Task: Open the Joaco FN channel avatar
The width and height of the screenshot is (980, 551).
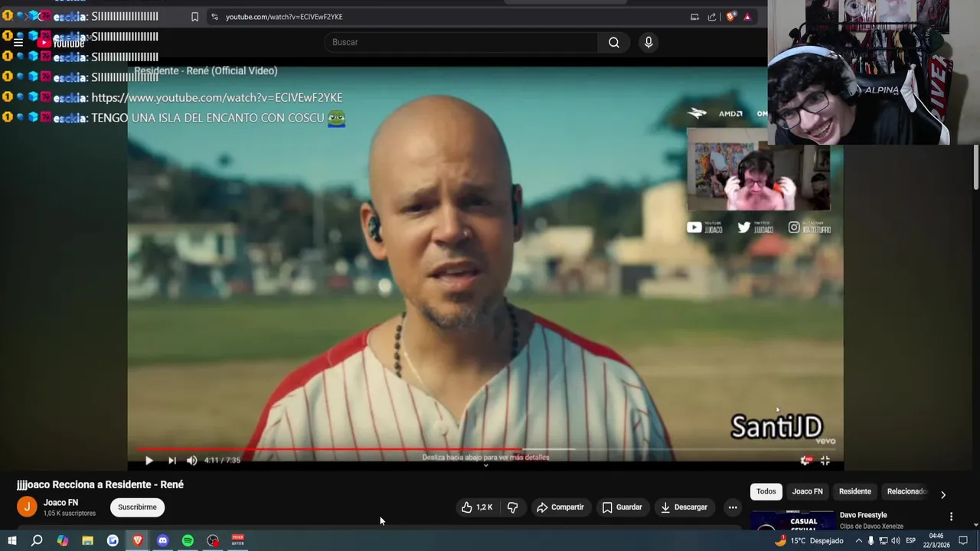Action: pyautogui.click(x=27, y=507)
